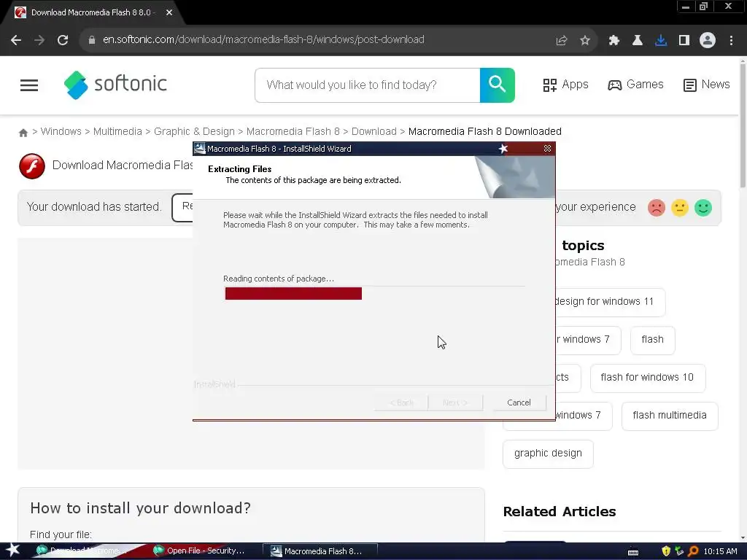Viewport: 747px width, 560px height.
Task: Switch to Macromedia Flash 8 taskbar item
Action: (x=320, y=551)
